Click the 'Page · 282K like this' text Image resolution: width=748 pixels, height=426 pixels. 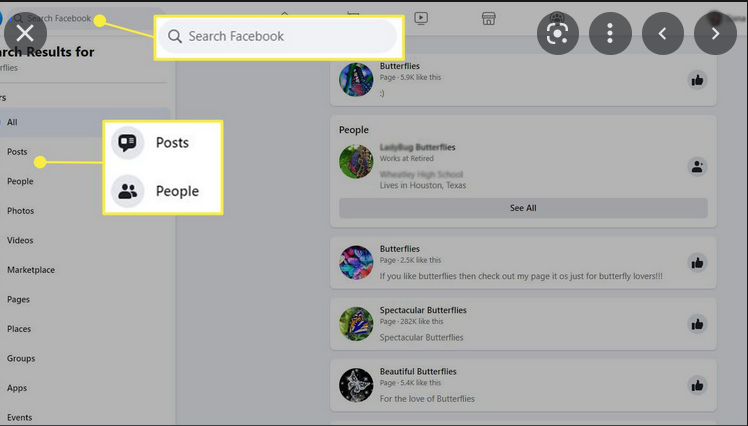[411, 322]
